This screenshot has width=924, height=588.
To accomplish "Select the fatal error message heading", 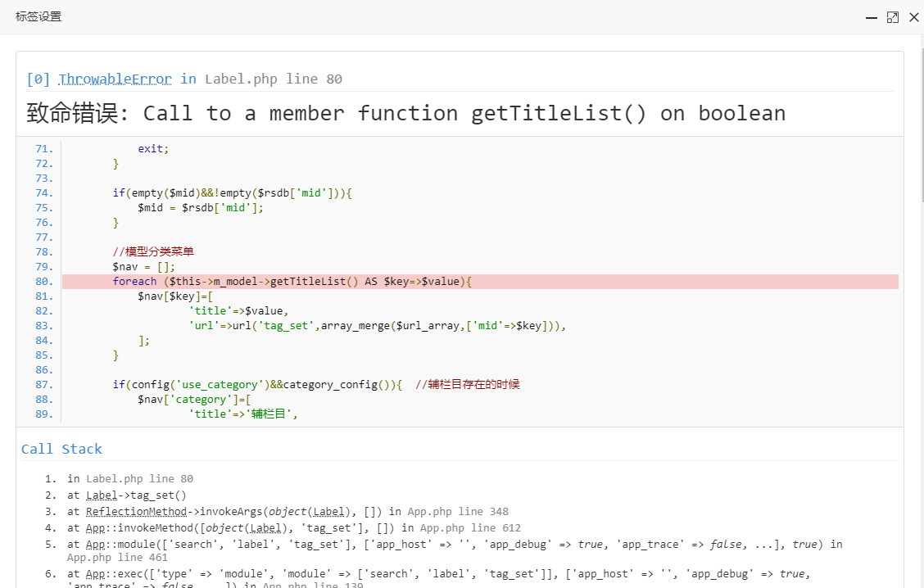I will click(405, 113).
